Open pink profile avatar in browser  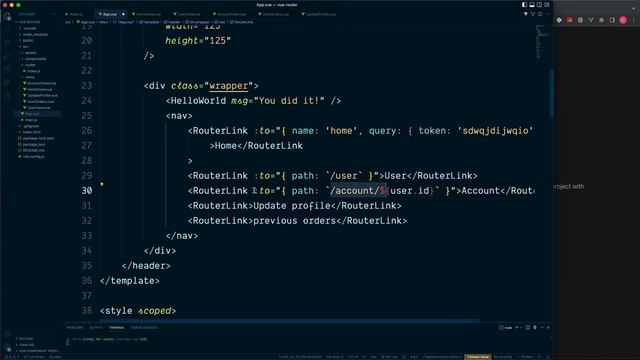pos(623,20)
